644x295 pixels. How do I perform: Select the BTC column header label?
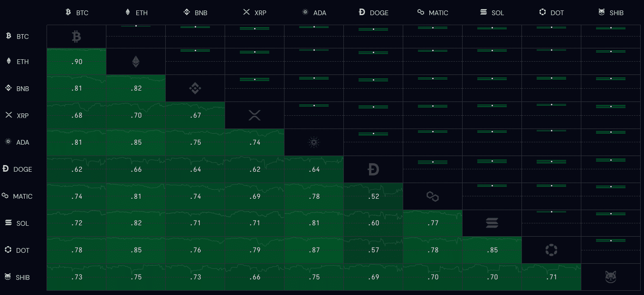tap(83, 13)
